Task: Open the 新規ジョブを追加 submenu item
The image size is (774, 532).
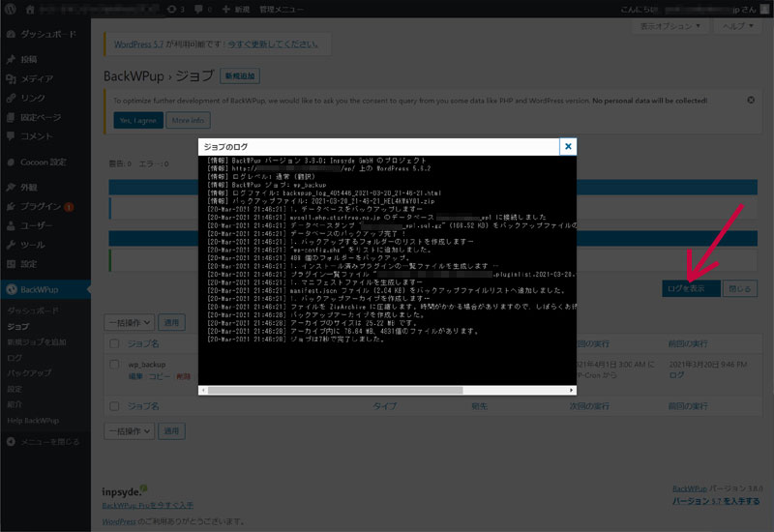Action: [37, 342]
